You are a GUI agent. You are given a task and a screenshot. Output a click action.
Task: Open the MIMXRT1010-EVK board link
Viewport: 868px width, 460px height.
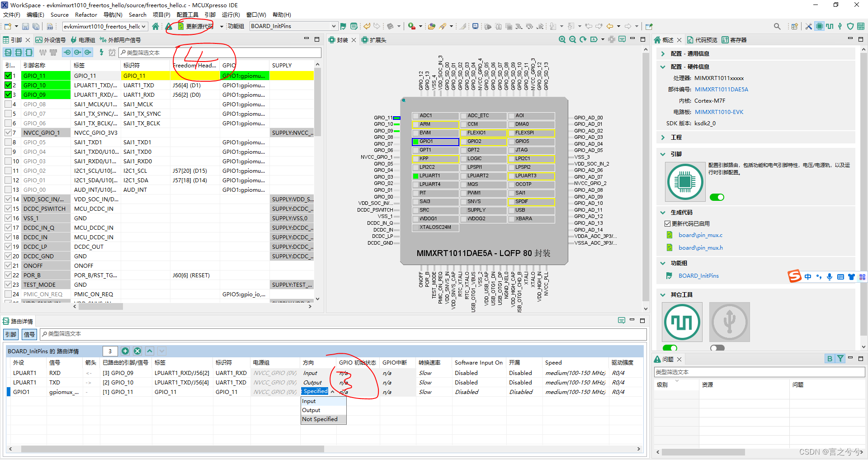click(x=719, y=112)
